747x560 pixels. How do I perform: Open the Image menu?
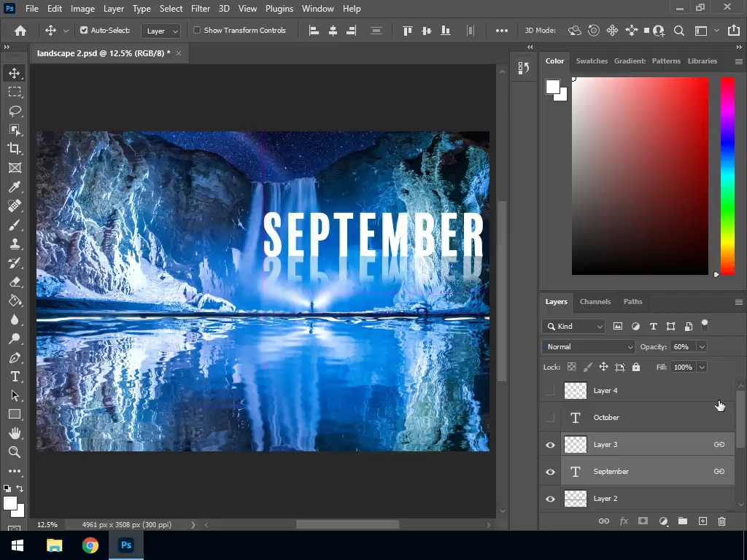(x=82, y=9)
